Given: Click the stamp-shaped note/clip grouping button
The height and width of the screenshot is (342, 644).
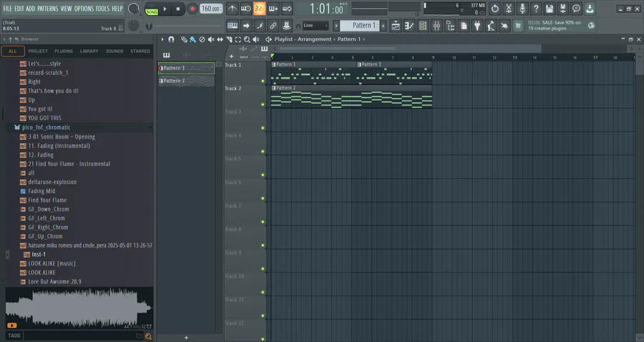Looking at the screenshot, I should (287, 26).
